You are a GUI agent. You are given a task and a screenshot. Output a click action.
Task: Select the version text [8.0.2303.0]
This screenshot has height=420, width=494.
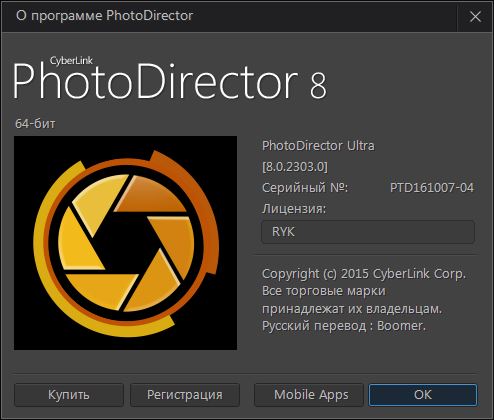(295, 167)
